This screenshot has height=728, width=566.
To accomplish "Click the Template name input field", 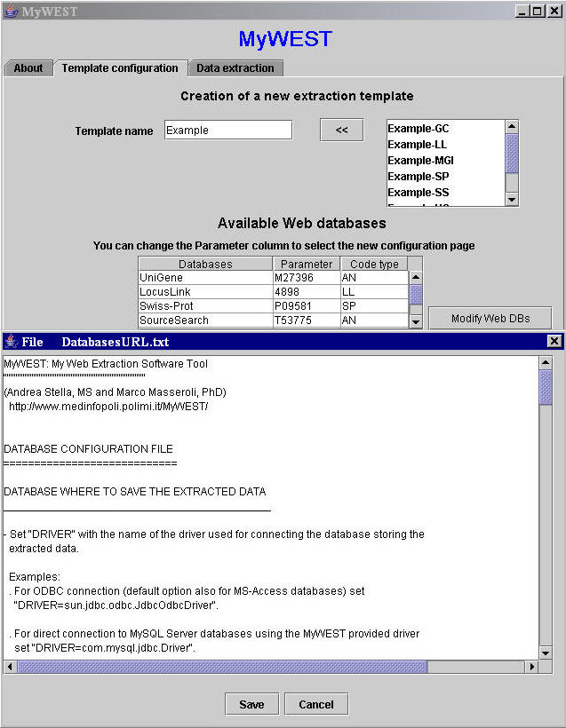I will click(228, 130).
